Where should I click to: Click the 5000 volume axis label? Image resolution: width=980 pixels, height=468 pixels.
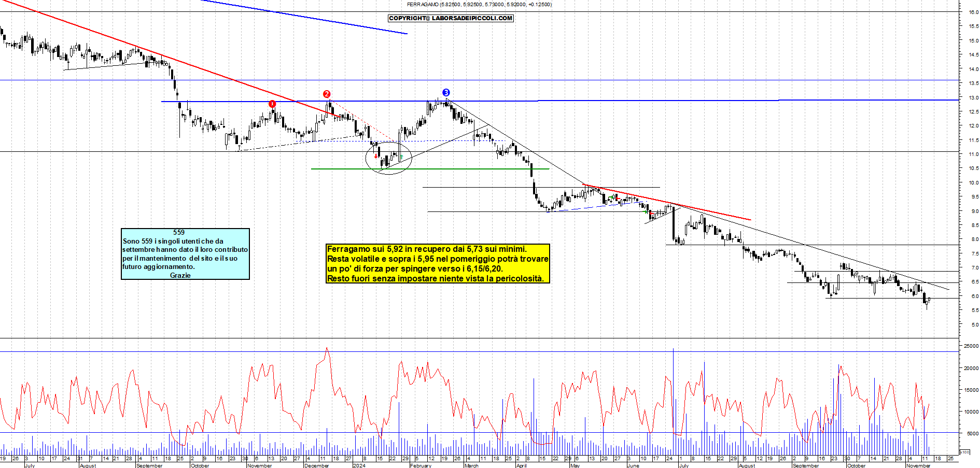point(972,434)
